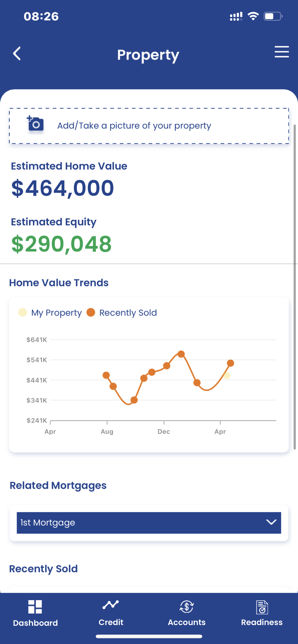298x644 pixels.
Task: Tap the back arrow icon
Action: coord(17,53)
